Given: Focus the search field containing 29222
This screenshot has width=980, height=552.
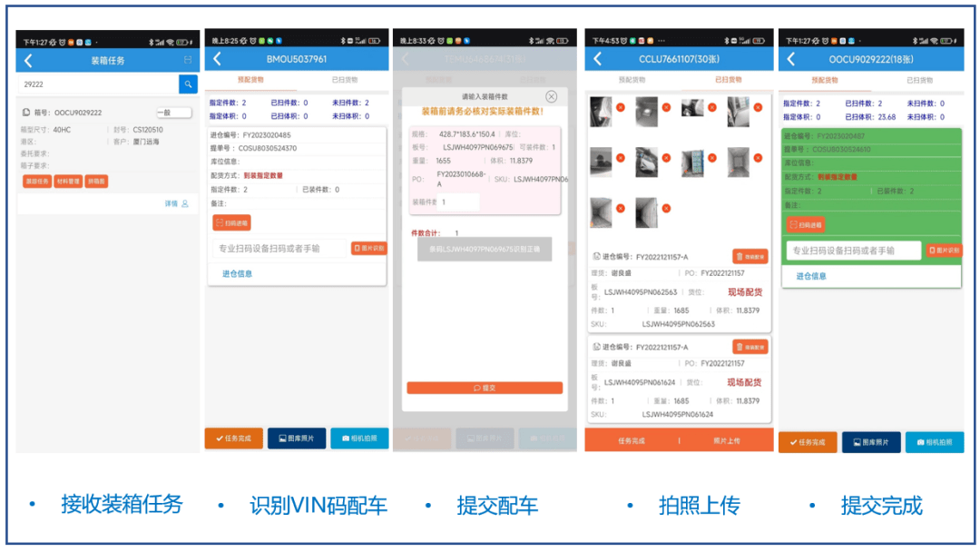Looking at the screenshot, I should pyautogui.click(x=98, y=84).
